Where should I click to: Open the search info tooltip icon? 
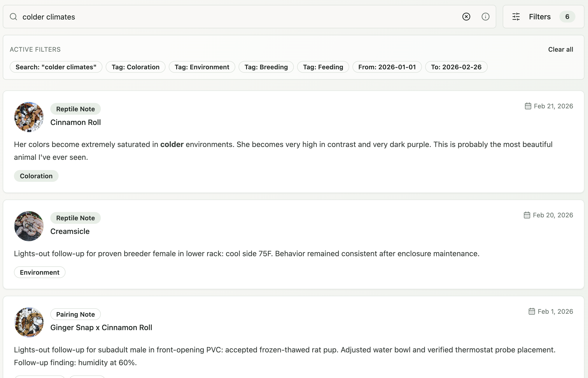tap(485, 16)
